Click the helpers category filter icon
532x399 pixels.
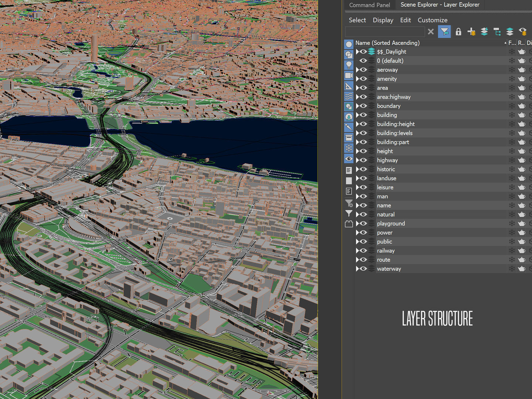pos(349,86)
